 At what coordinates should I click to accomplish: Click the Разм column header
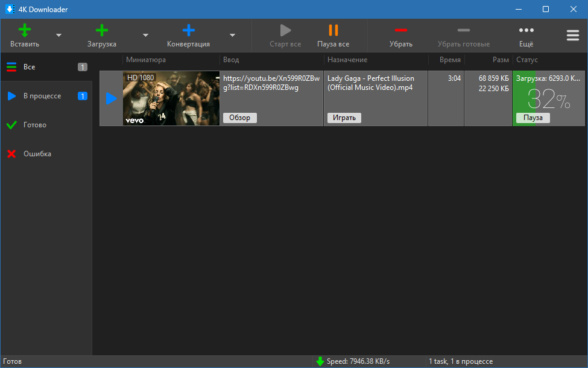coord(501,60)
